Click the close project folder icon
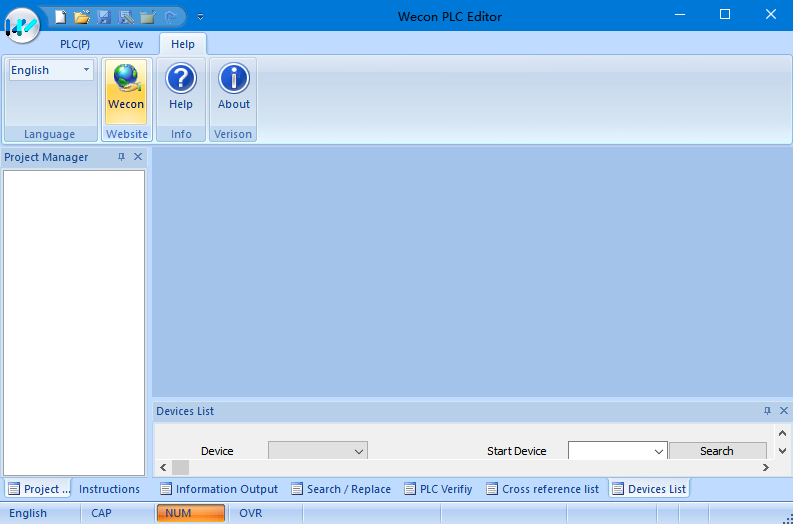This screenshot has height=524, width=793. 148,17
